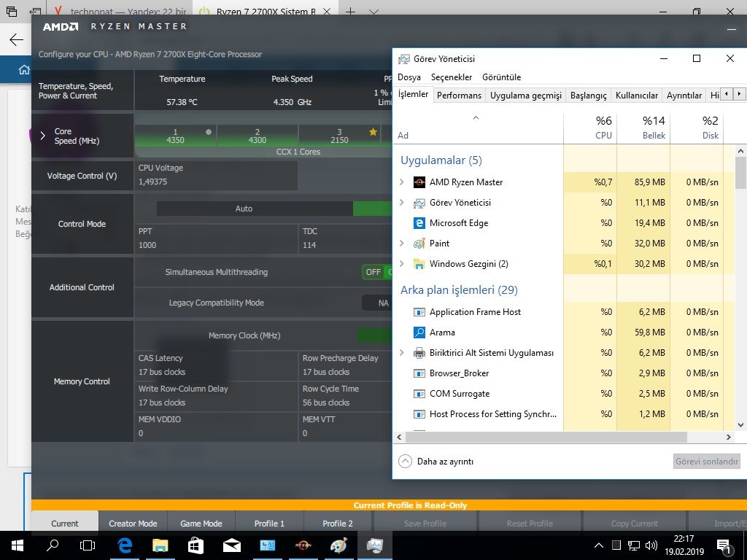
Task: Click Görevi sonlandır button
Action: click(706, 462)
